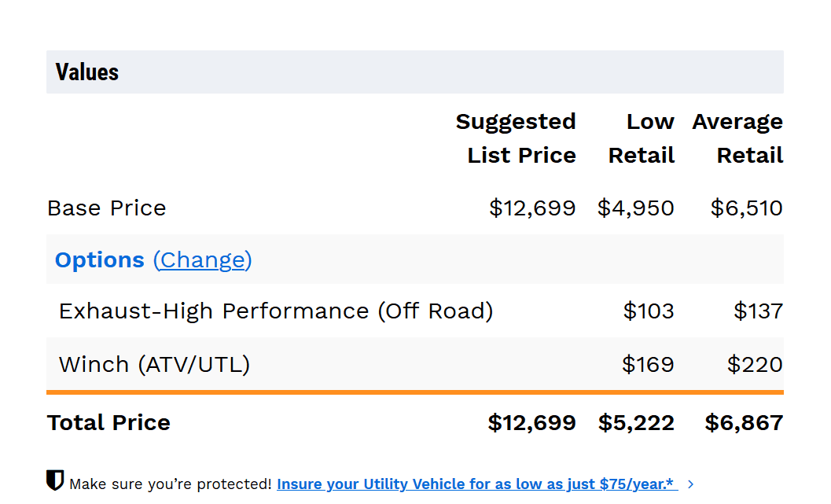Click the Base Price row label

pyautogui.click(x=107, y=208)
